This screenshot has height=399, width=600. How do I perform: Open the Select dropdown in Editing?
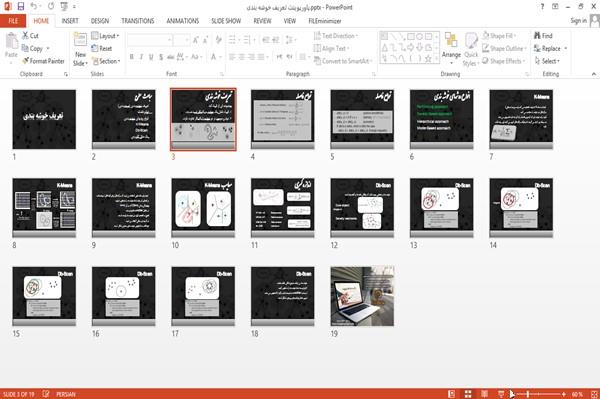tap(547, 61)
